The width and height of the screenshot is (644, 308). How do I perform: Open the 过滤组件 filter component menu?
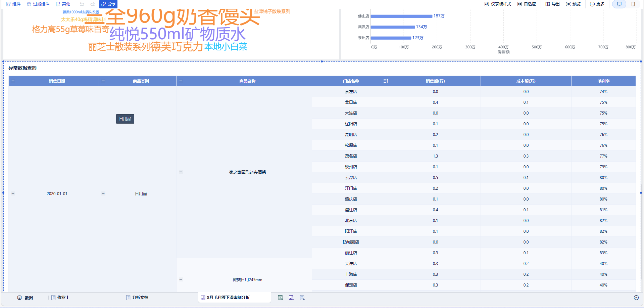[38, 4]
